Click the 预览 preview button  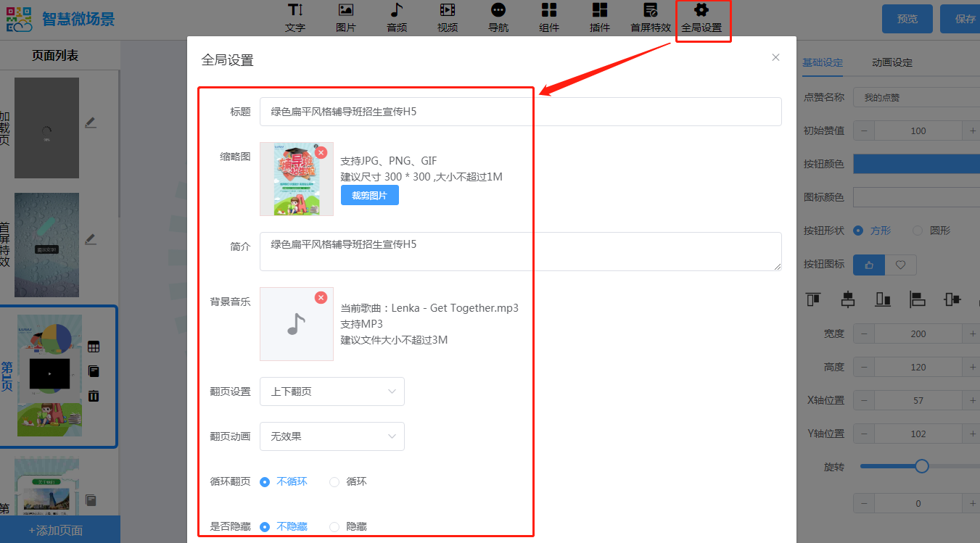[x=907, y=19]
